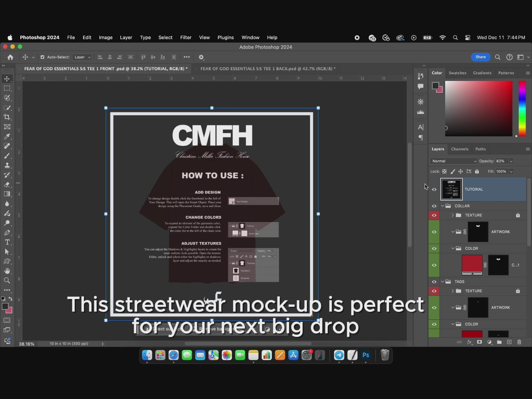Click Create new group folder icon
Image resolution: width=532 pixels, height=399 pixels.
(499, 342)
